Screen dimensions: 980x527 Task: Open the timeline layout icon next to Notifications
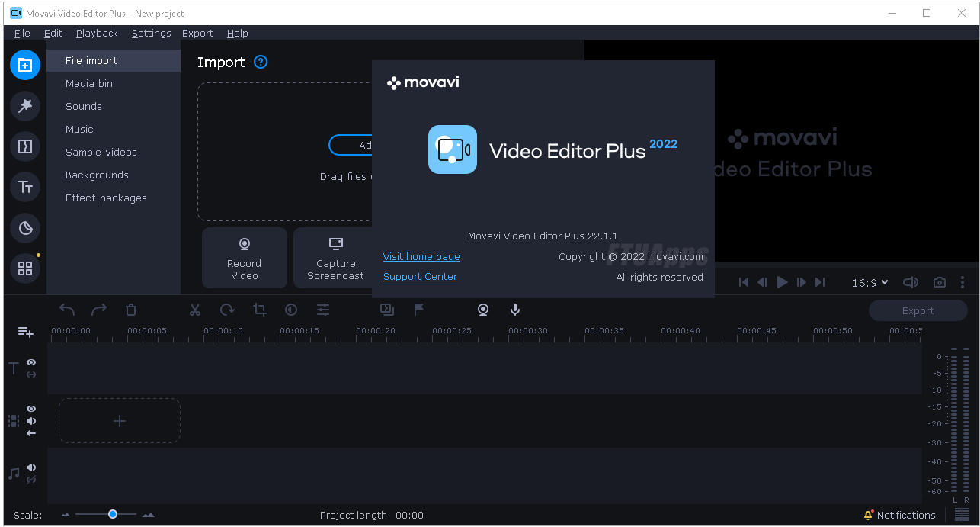click(962, 515)
